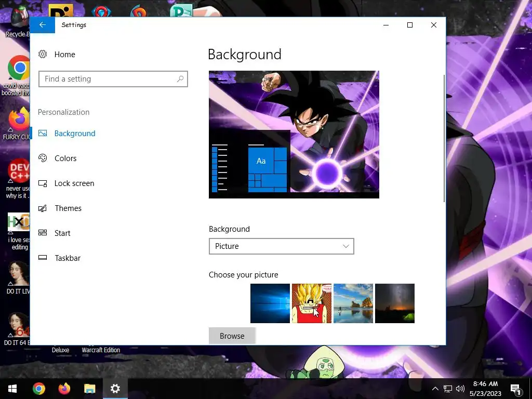Select Start in Personalization list
This screenshot has height=399, width=532.
(62, 233)
